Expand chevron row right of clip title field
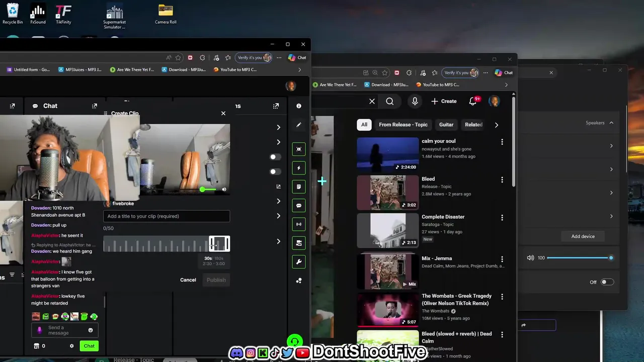The image size is (644, 362). (278, 216)
